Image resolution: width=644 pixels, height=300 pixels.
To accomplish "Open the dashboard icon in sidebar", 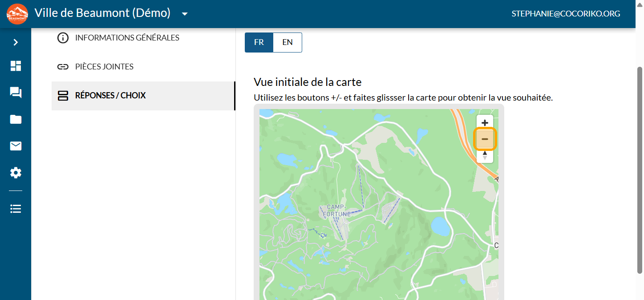I will point(16,66).
